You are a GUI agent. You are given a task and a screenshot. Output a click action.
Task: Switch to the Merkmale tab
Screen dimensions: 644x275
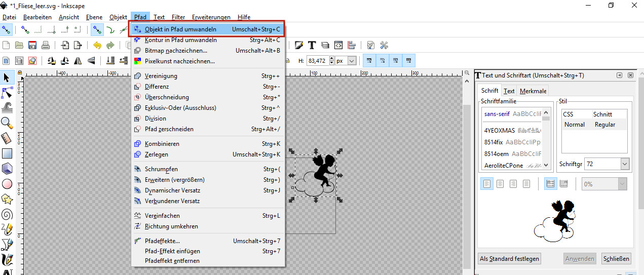[x=533, y=91]
